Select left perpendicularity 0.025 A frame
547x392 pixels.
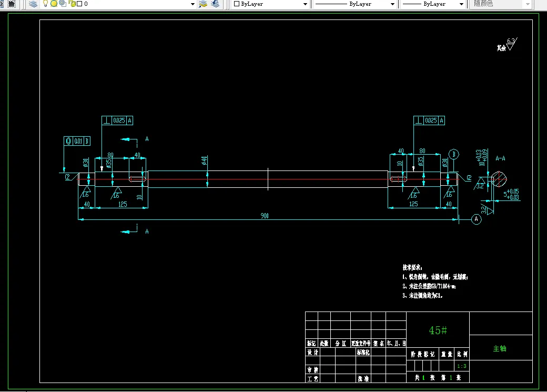click(x=117, y=120)
